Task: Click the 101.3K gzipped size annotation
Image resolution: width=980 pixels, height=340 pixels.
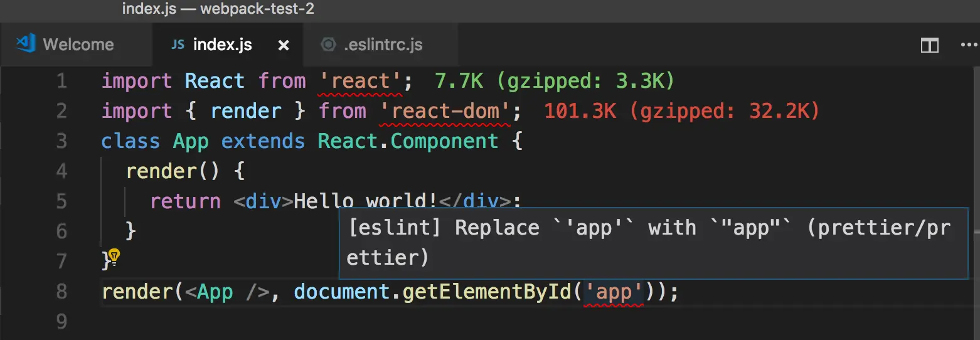Action: click(x=682, y=112)
